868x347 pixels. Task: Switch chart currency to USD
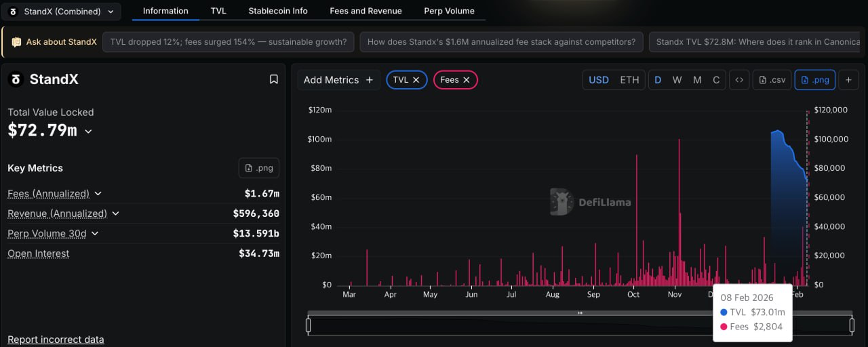598,80
